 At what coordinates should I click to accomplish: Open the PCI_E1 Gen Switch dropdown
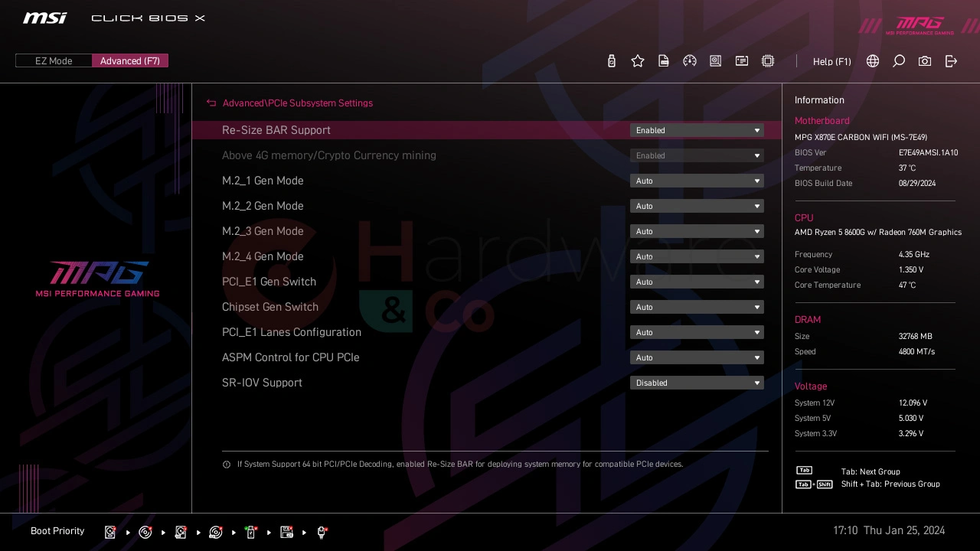697,282
